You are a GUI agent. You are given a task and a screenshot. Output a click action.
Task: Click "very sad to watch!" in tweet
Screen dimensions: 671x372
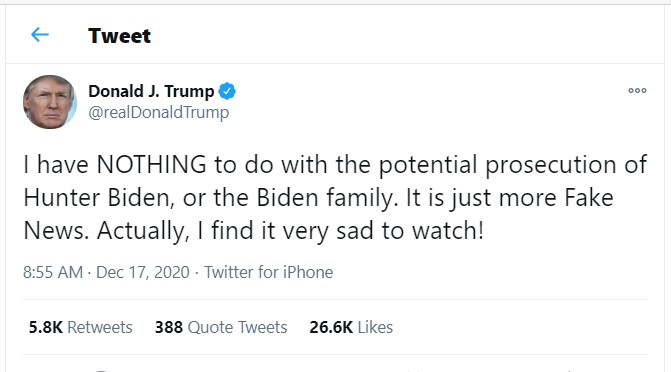click(383, 231)
